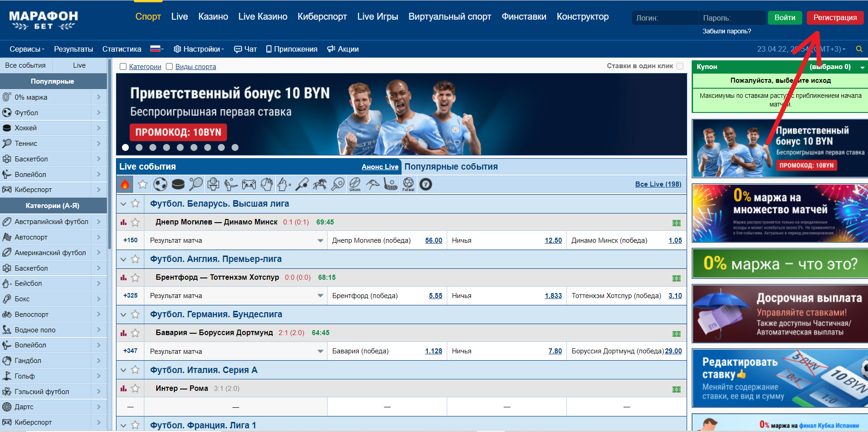
Task: Enable the Ставки в один клик checkbox
Action: 680,66
